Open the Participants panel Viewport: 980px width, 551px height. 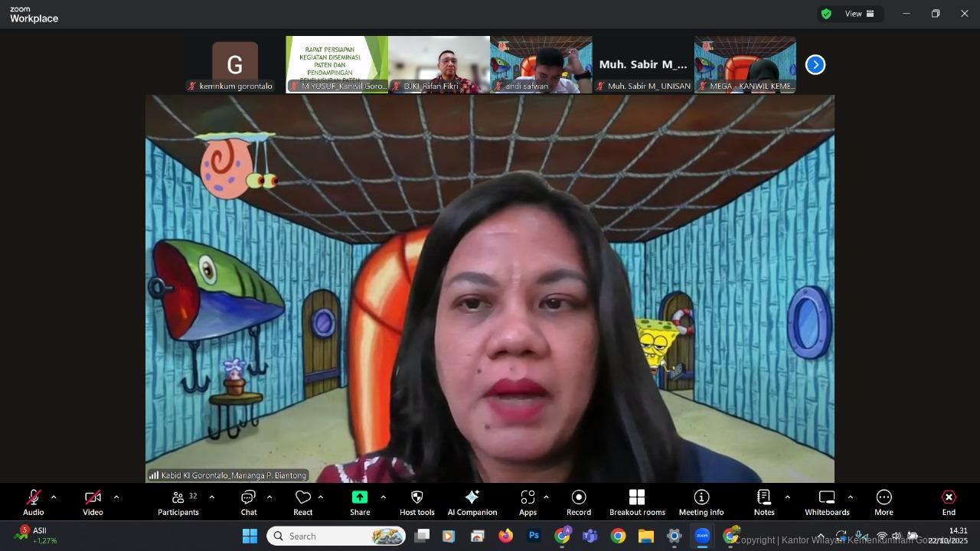tap(178, 502)
